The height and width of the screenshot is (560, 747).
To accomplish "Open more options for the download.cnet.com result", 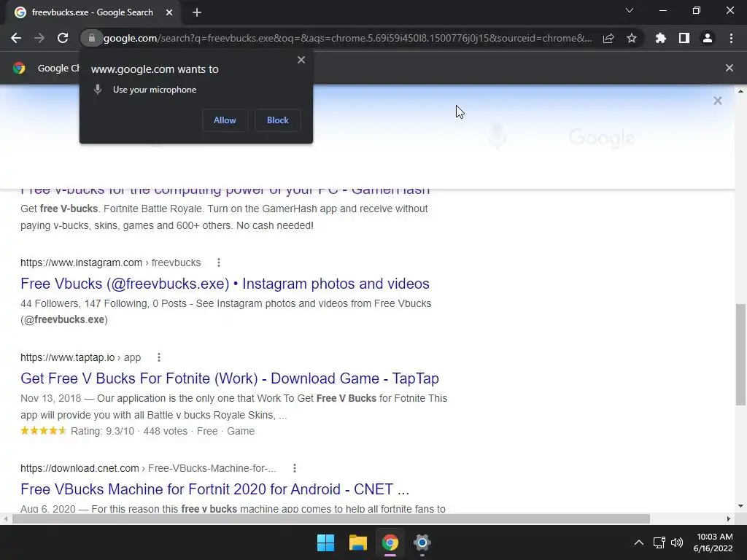I will [295, 468].
